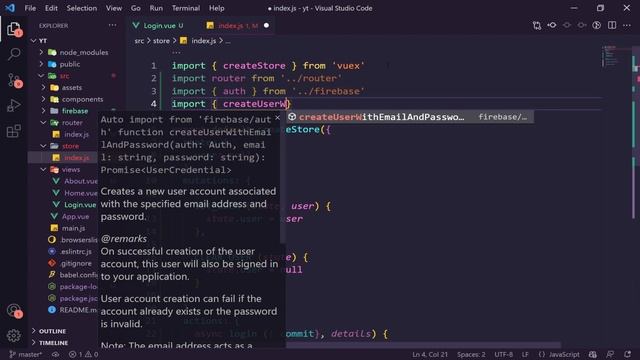Click the master branch status item
The width and height of the screenshot is (640, 360).
(25, 354)
